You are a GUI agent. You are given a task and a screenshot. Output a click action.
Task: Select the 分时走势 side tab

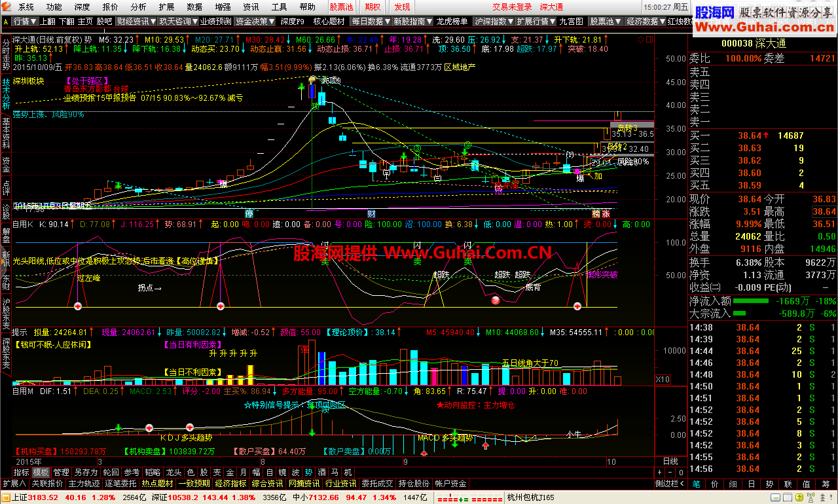[6, 54]
